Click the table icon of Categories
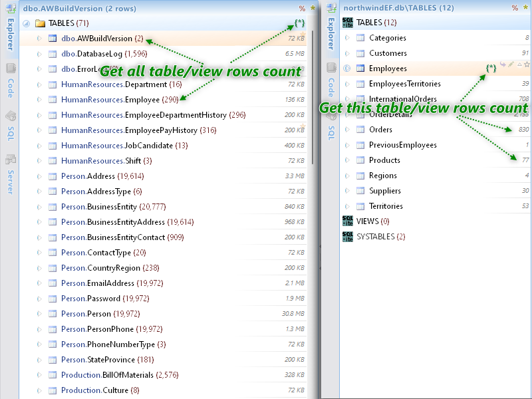This screenshot has height=399, width=532. click(x=360, y=38)
